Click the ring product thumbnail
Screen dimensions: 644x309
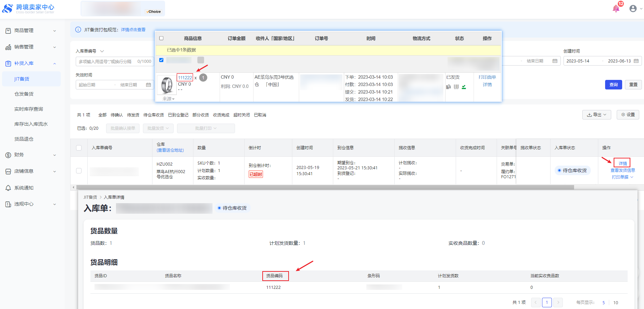167,85
